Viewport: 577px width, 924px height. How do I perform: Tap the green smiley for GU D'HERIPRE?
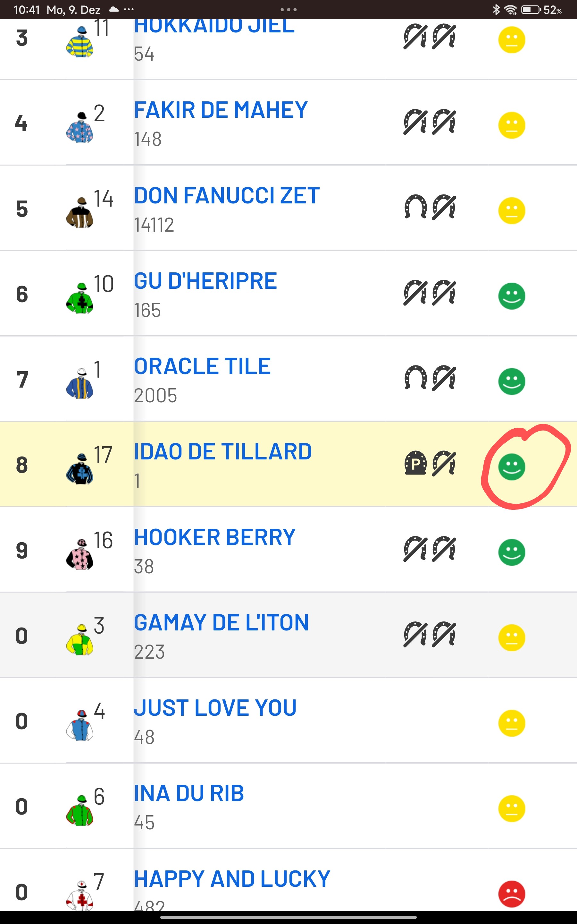512,296
